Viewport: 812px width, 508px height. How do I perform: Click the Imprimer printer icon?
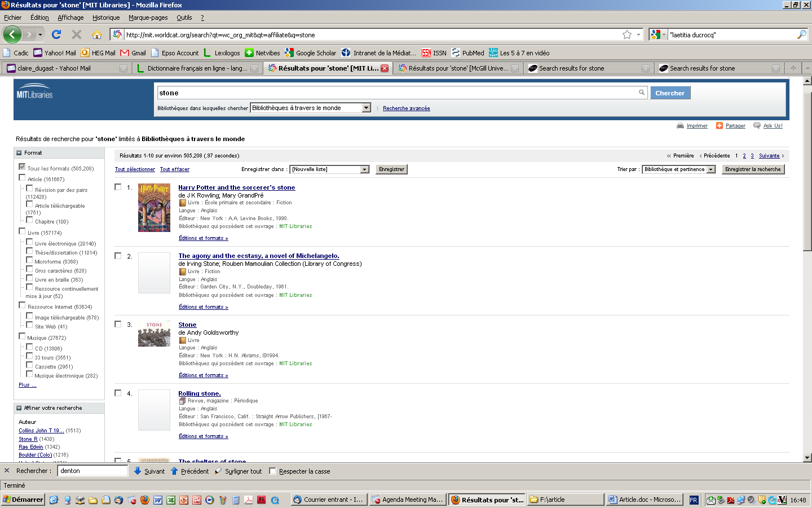[x=680, y=126]
